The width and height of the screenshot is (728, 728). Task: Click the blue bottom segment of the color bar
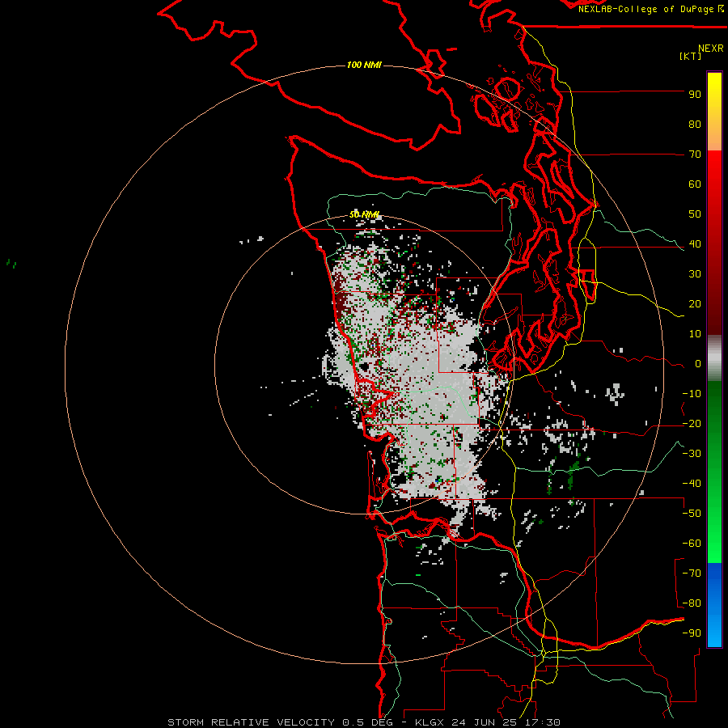[x=714, y=605]
